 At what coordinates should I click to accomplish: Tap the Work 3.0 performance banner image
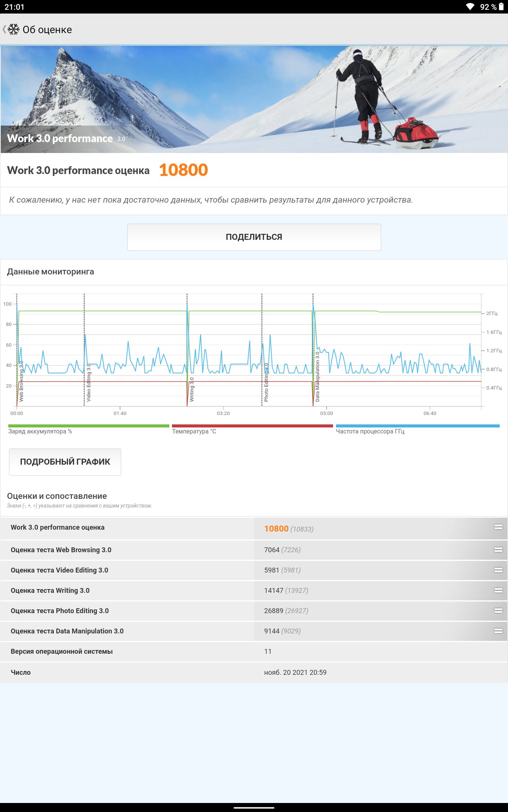tap(254, 99)
